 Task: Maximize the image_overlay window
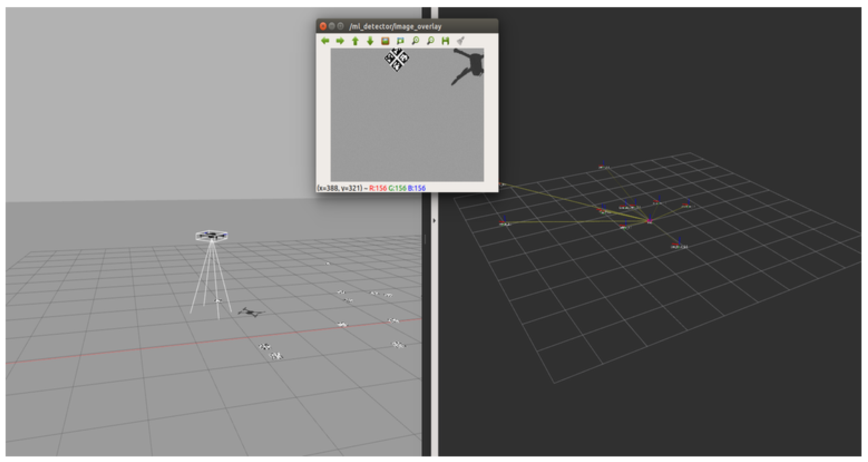[x=341, y=26]
